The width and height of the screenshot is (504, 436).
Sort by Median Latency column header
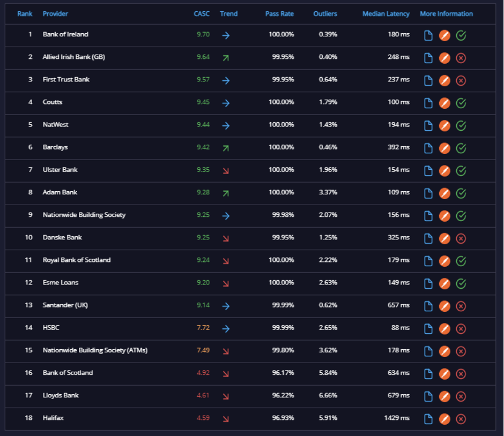[x=386, y=14]
